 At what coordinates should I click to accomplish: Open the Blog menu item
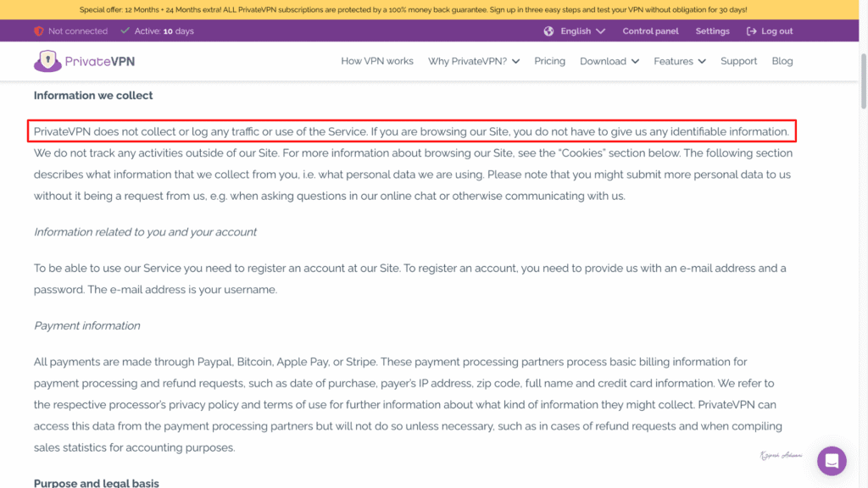tap(782, 61)
